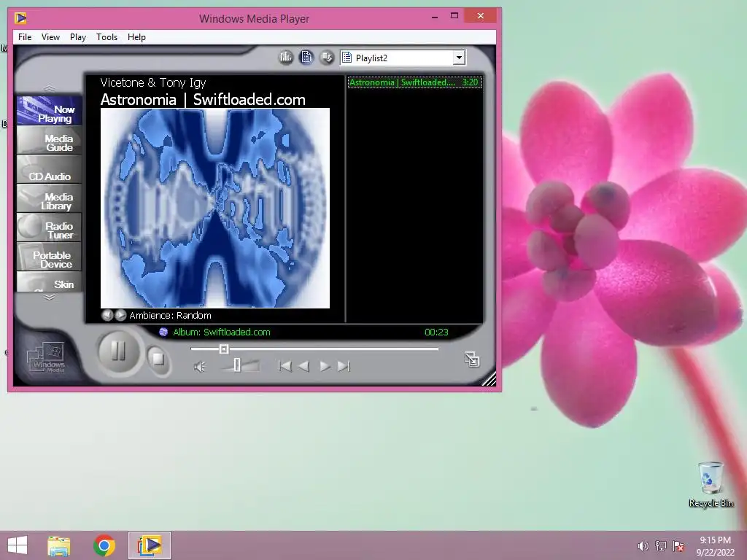The height and width of the screenshot is (560, 747).
Task: Open the Tools menu
Action: (107, 37)
